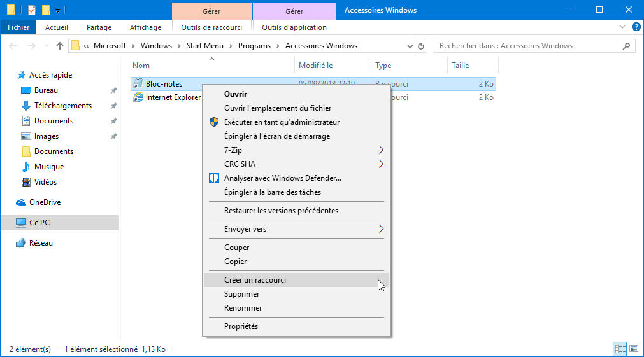Switch to the Accueil ribbon tab
Viewport: 644px width, 357px height.
pyautogui.click(x=57, y=27)
